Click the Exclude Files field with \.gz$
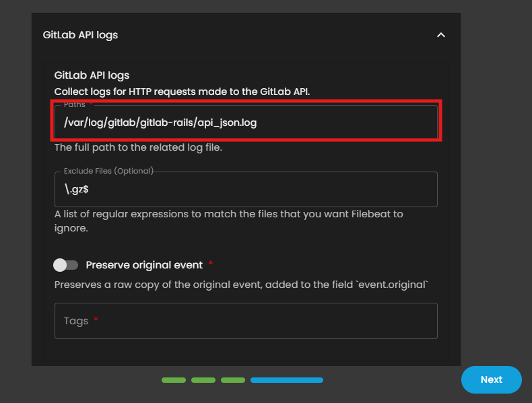Image resolution: width=532 pixels, height=403 pixels. coord(246,190)
